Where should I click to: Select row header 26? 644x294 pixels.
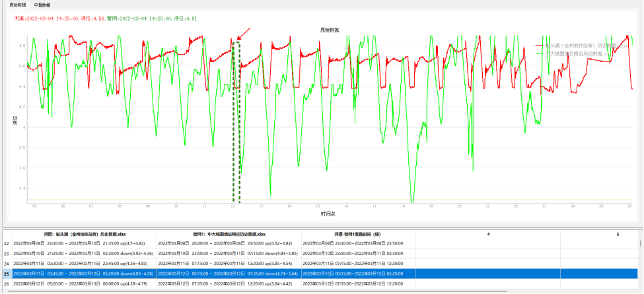point(6,283)
